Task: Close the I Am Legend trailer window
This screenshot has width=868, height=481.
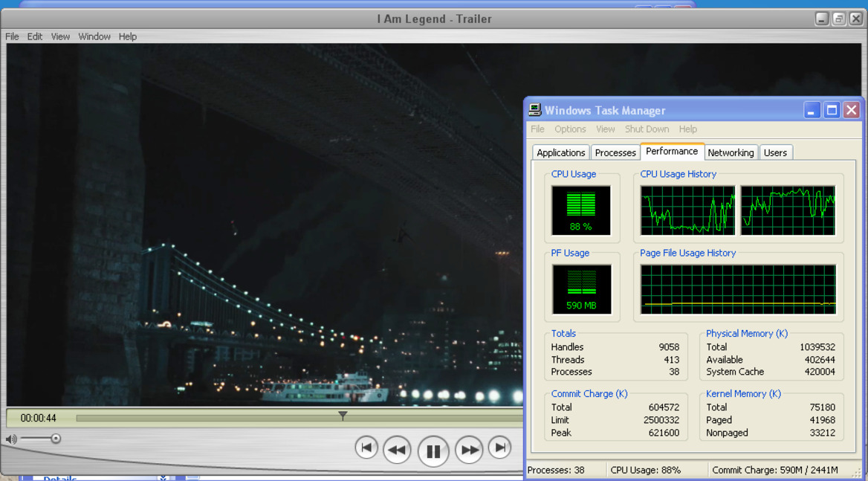Action: point(856,19)
